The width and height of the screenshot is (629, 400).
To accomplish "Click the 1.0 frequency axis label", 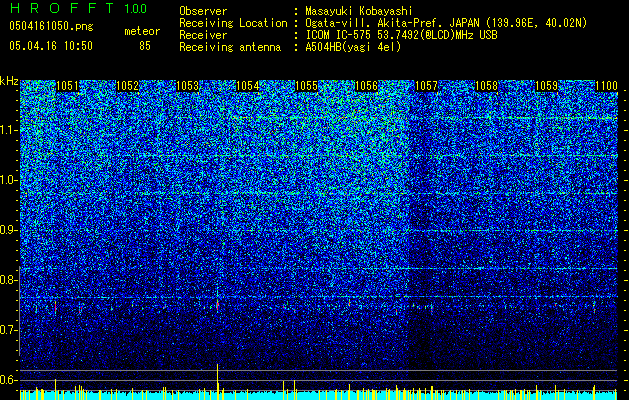I will point(9,180).
